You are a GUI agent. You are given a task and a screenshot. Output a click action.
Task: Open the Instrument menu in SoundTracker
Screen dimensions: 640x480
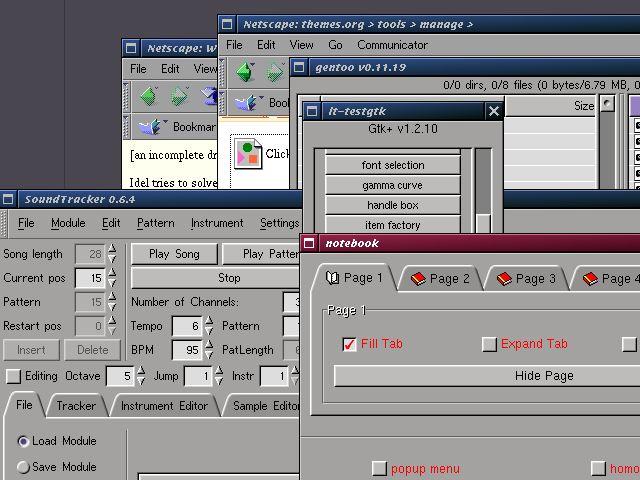click(x=217, y=223)
